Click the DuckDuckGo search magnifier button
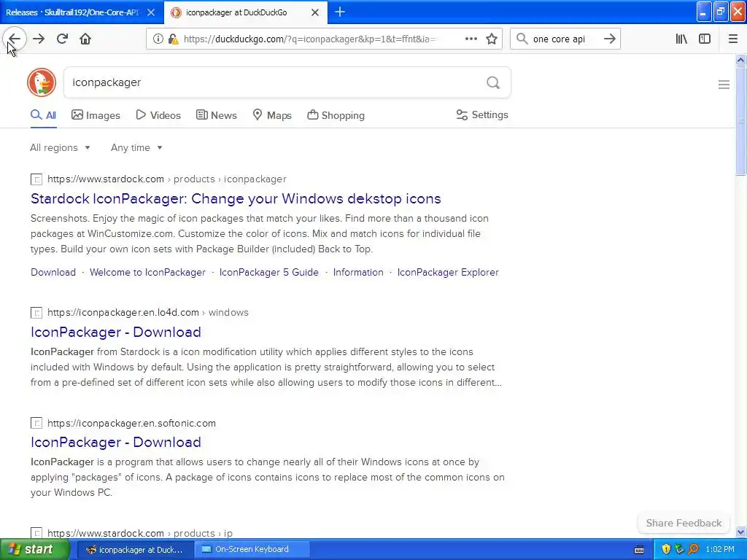747x560 pixels. [493, 83]
